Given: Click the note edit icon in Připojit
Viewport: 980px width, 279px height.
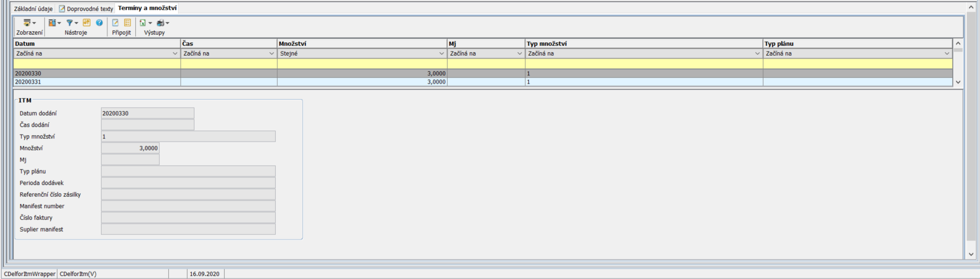Looking at the screenshot, I should click(115, 23).
